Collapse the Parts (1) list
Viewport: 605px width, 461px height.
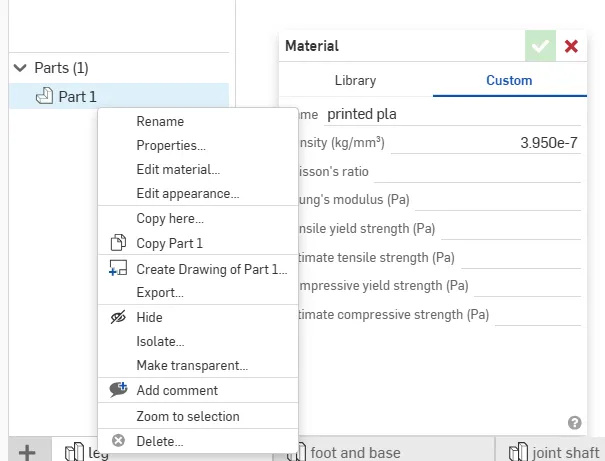click(x=20, y=68)
